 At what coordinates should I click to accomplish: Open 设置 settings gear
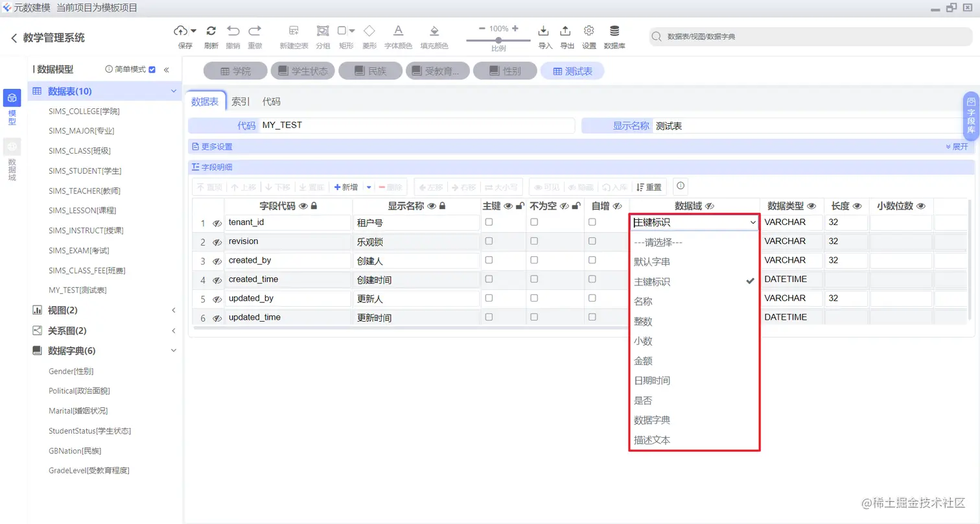coord(589,30)
